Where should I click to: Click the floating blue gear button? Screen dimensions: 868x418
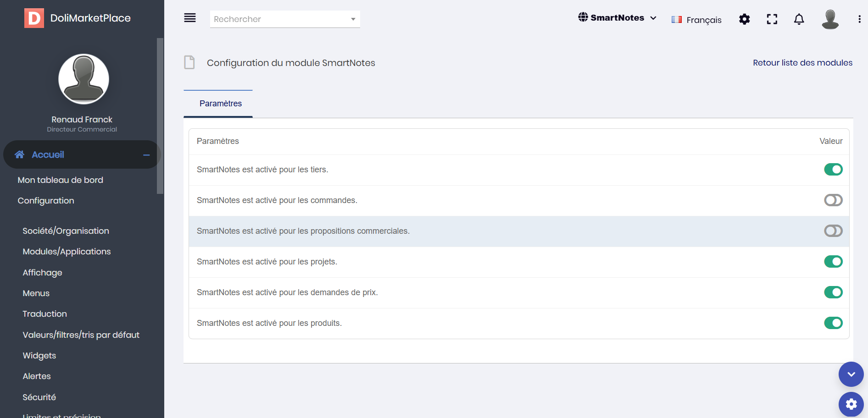[x=851, y=404]
